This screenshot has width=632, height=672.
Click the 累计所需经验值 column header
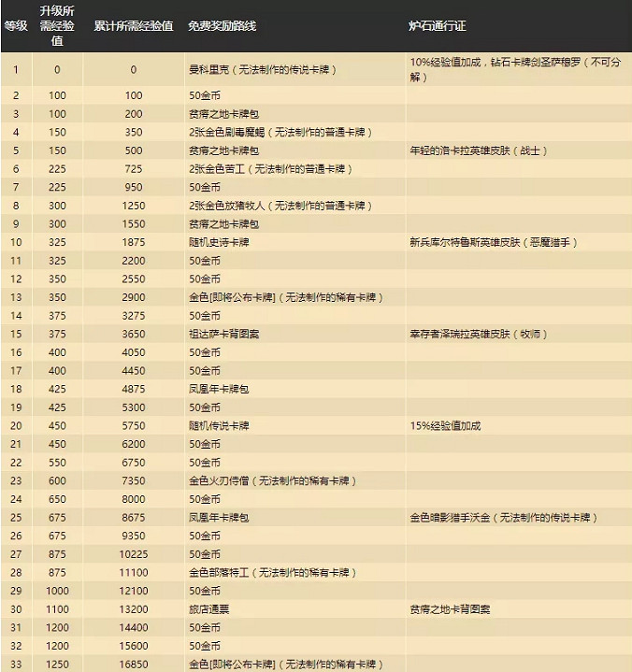[x=134, y=26]
